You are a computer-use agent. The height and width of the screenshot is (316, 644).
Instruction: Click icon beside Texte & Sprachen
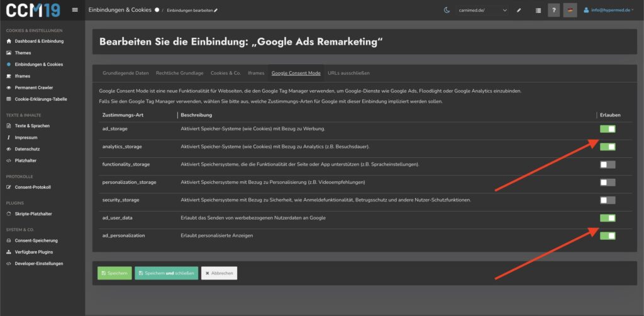[9, 126]
